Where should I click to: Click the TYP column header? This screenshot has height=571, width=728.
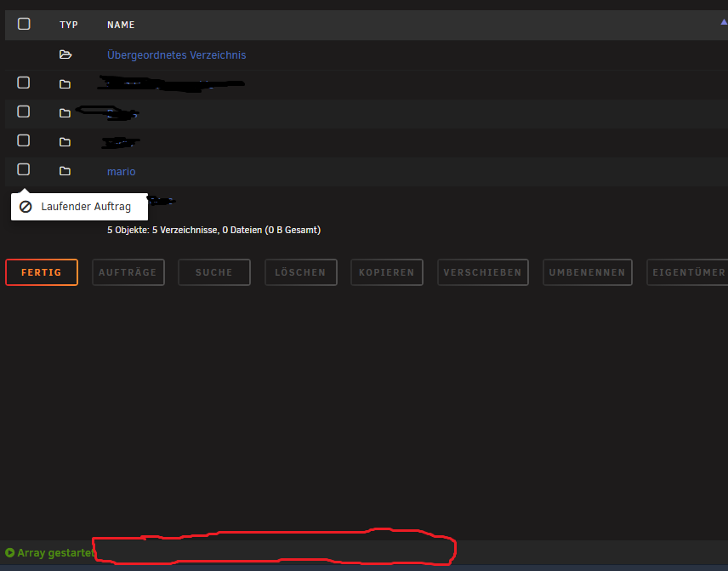(x=69, y=25)
